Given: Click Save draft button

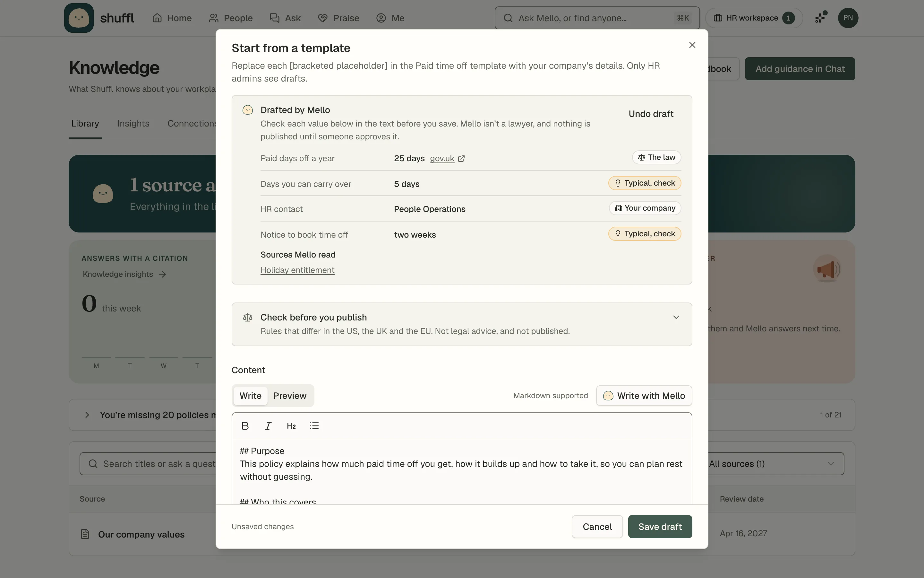Looking at the screenshot, I should click(x=660, y=526).
